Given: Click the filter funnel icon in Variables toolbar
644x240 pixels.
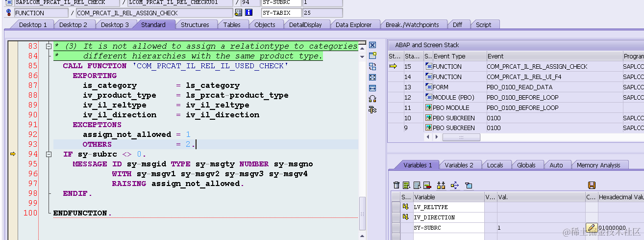Looking at the screenshot, I should (468, 185).
